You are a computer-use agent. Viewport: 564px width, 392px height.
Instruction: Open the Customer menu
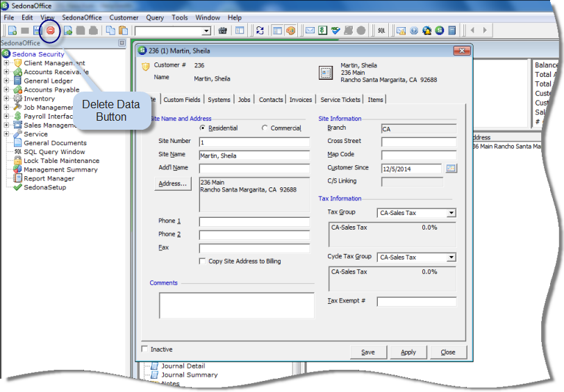pos(124,17)
